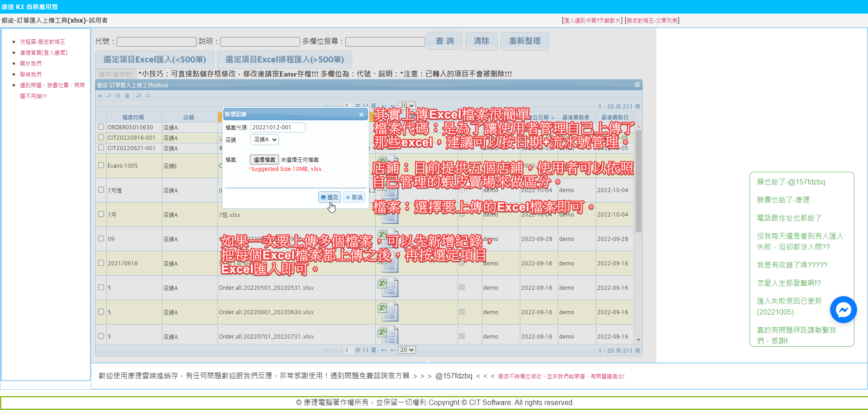Open the 店鋪 dropdown in the dialog

[x=264, y=140]
